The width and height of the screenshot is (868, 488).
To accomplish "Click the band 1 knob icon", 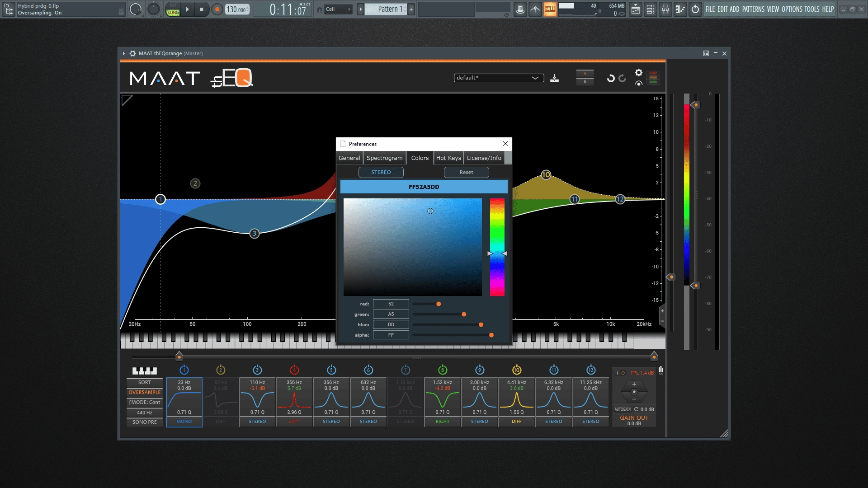I will (184, 370).
